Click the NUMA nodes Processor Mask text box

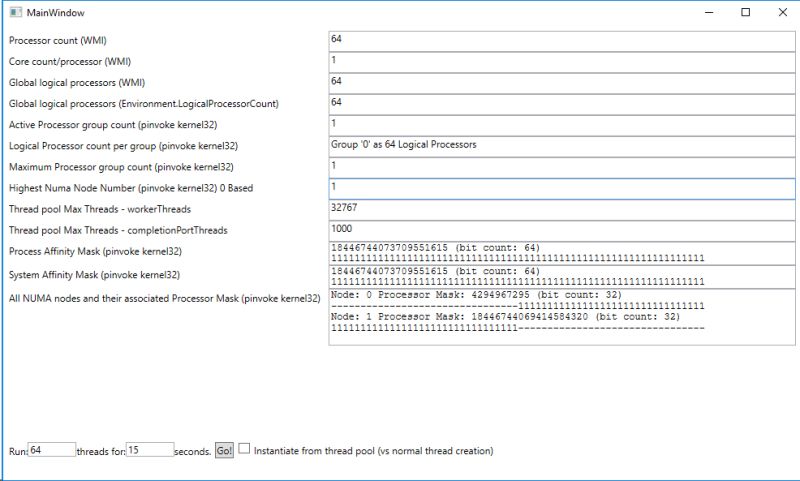(x=562, y=317)
